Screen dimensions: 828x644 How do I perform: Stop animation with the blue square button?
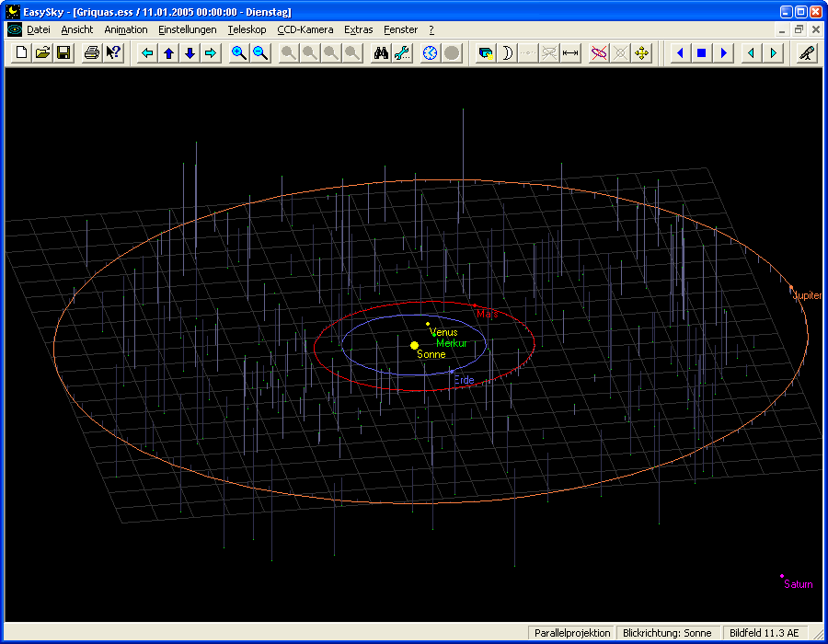click(702, 53)
